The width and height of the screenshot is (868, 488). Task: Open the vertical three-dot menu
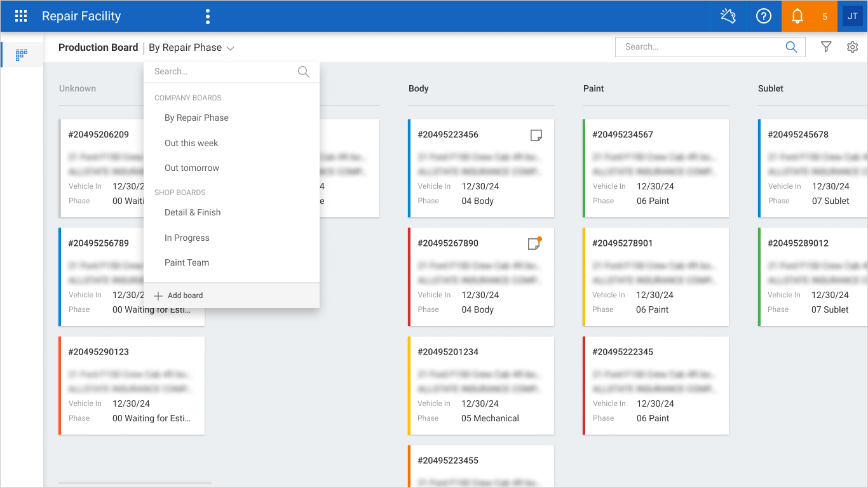(x=208, y=17)
